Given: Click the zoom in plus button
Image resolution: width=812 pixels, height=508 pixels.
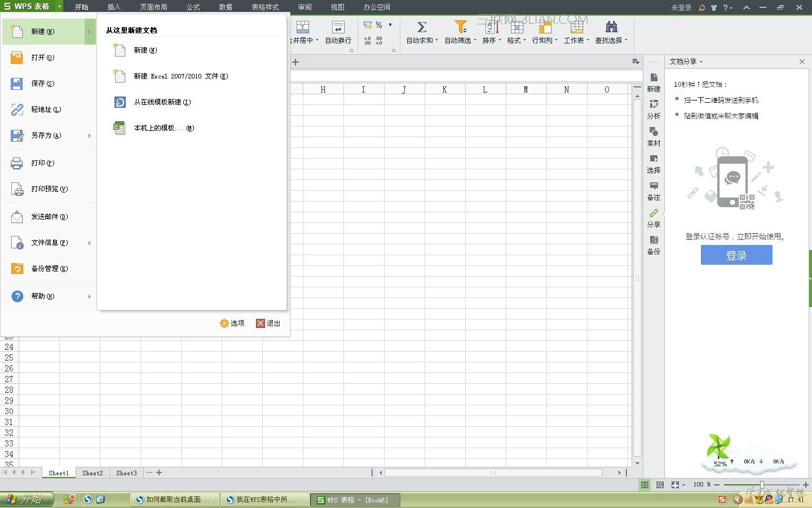Looking at the screenshot, I should tap(806, 485).
